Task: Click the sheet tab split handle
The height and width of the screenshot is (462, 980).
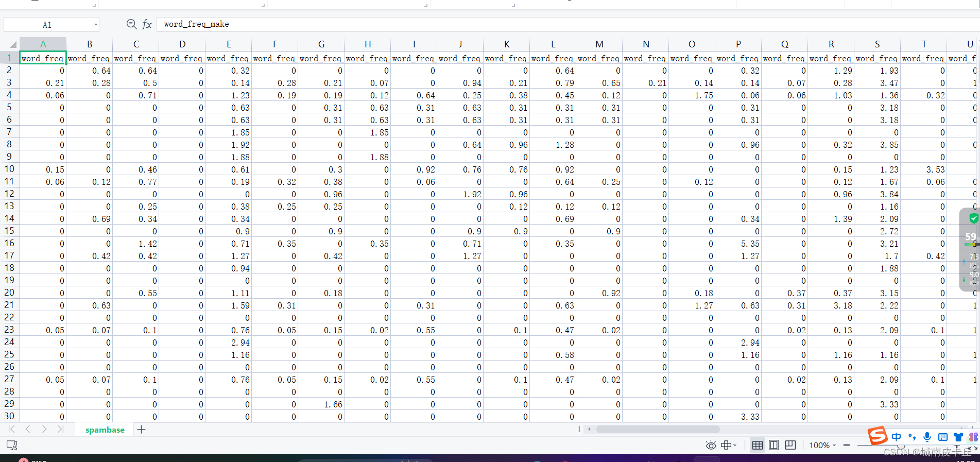Action: coord(579,429)
